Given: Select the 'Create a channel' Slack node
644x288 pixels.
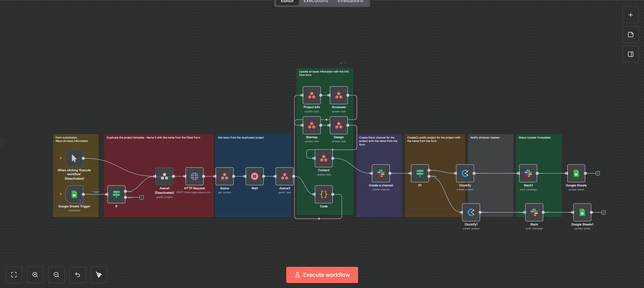Looking at the screenshot, I should 381,173.
